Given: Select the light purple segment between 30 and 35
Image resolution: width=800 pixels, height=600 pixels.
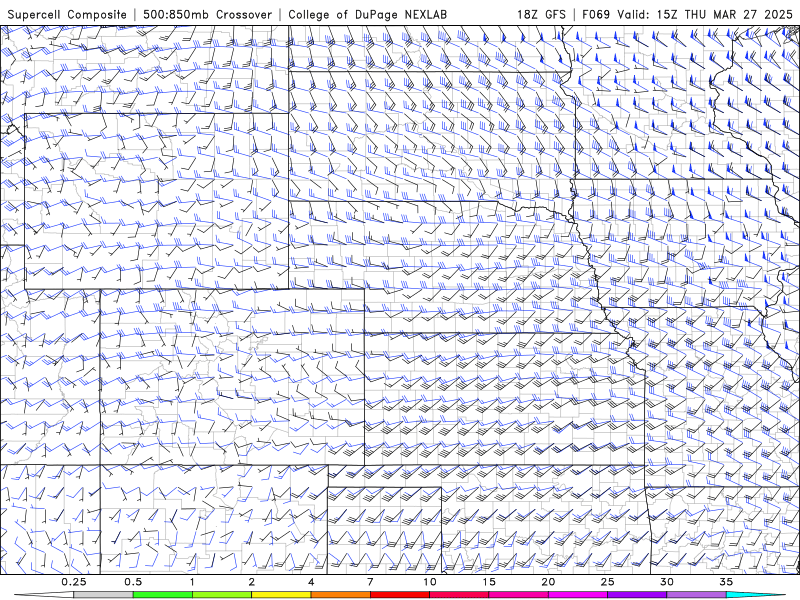Looking at the screenshot, I should [696, 595].
